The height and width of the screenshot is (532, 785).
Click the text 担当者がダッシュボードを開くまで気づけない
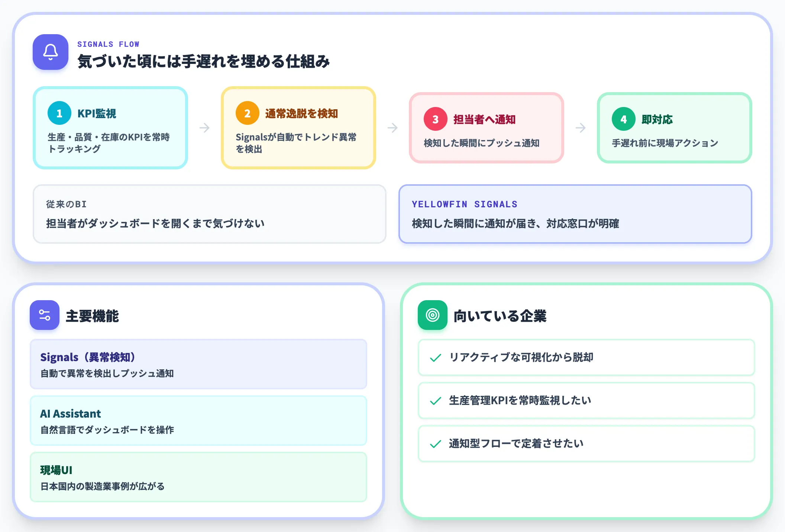pyautogui.click(x=155, y=223)
